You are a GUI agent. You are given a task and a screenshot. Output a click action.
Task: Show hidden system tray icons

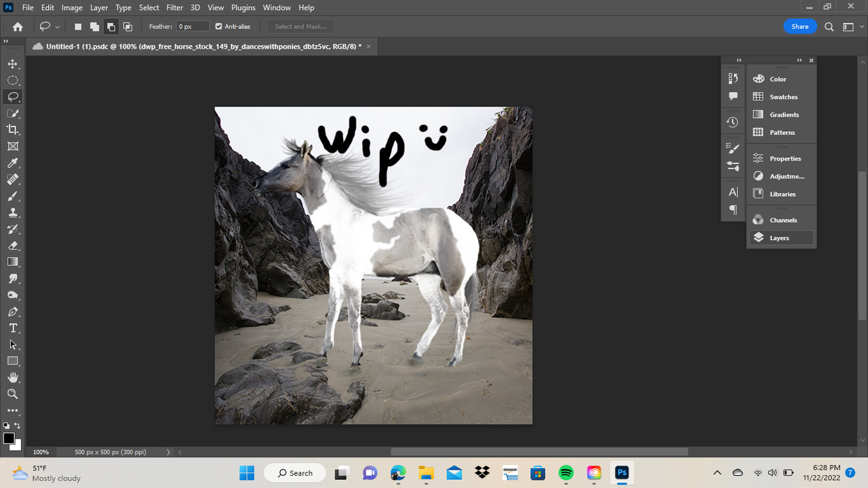[x=717, y=472]
